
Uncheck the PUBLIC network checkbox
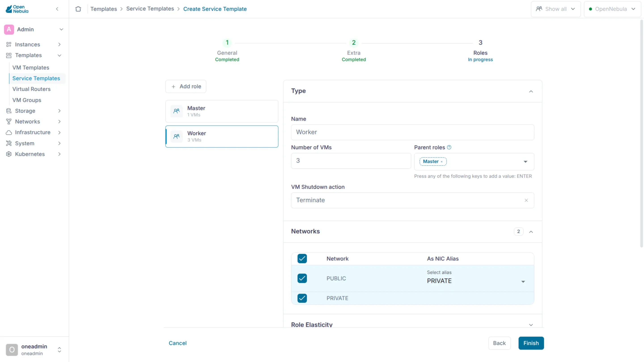coord(302,278)
